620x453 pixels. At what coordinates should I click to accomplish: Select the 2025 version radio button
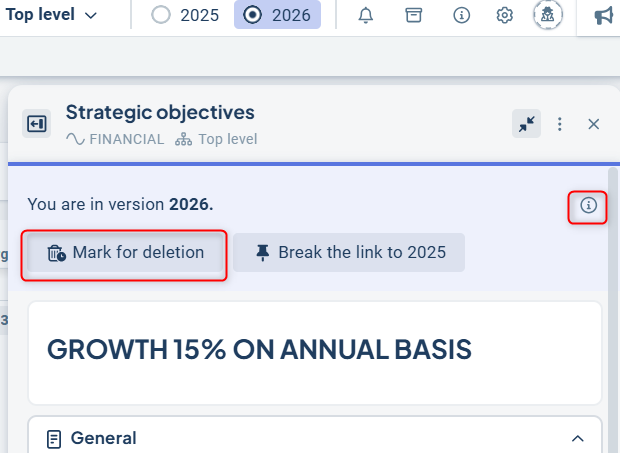click(x=161, y=15)
